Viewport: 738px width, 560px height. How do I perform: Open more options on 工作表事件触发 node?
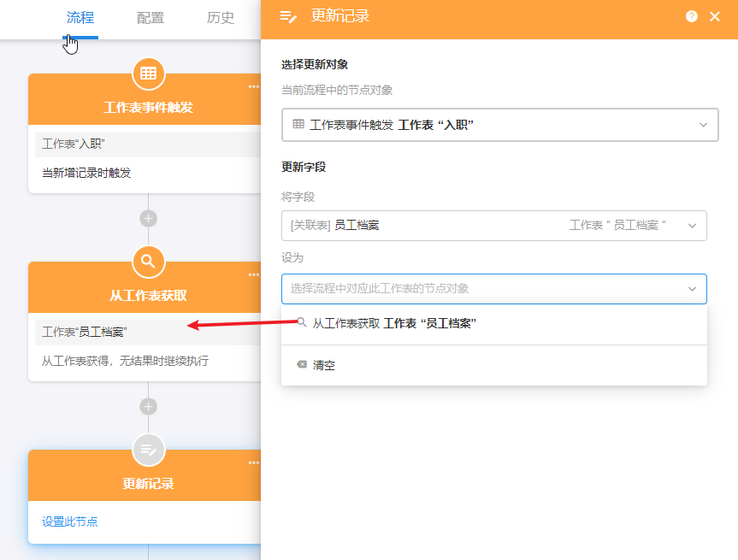click(x=253, y=86)
